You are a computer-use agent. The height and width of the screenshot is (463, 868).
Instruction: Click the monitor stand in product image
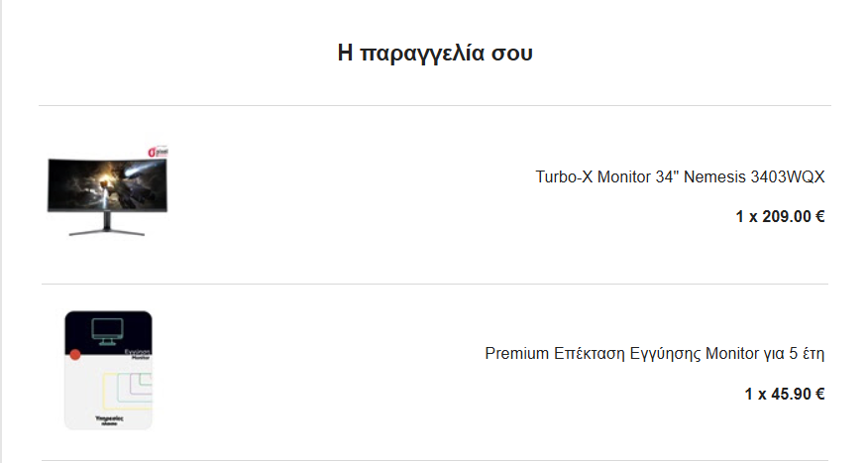(x=107, y=224)
